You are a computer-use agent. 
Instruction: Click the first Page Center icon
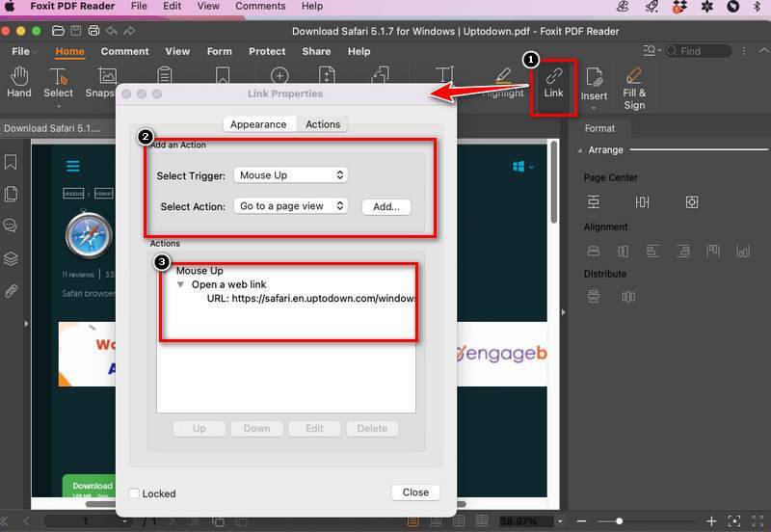594,201
